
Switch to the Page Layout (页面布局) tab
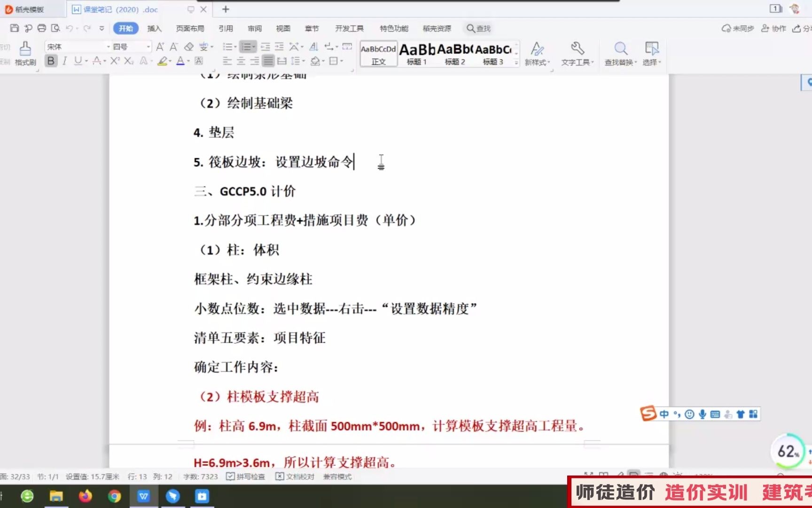pos(190,28)
